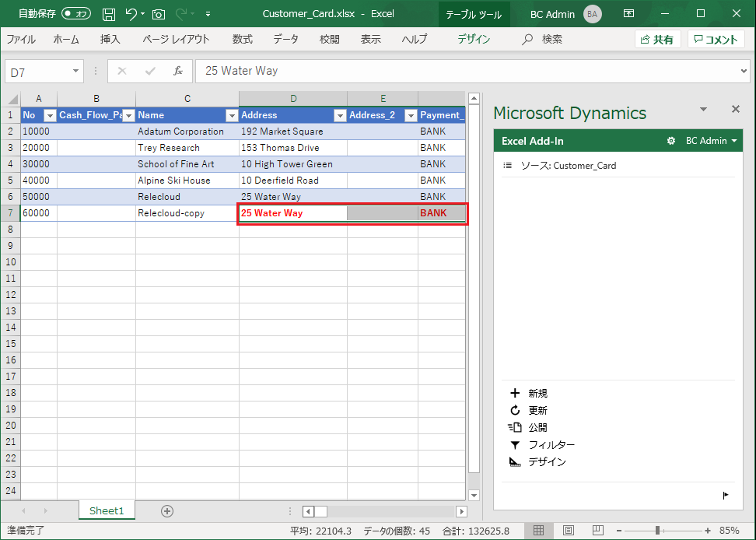Select cell containing 10 High Tower Green
This screenshot has width=756, height=540.
coord(293,164)
